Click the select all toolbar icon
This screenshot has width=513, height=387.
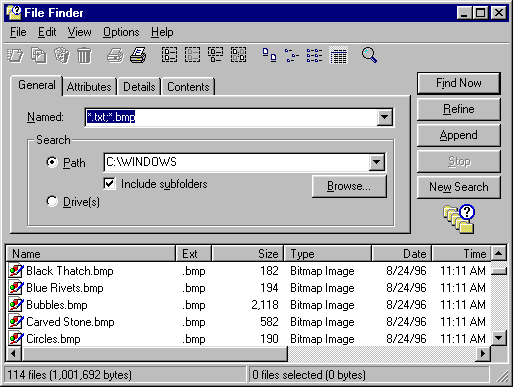(x=169, y=55)
